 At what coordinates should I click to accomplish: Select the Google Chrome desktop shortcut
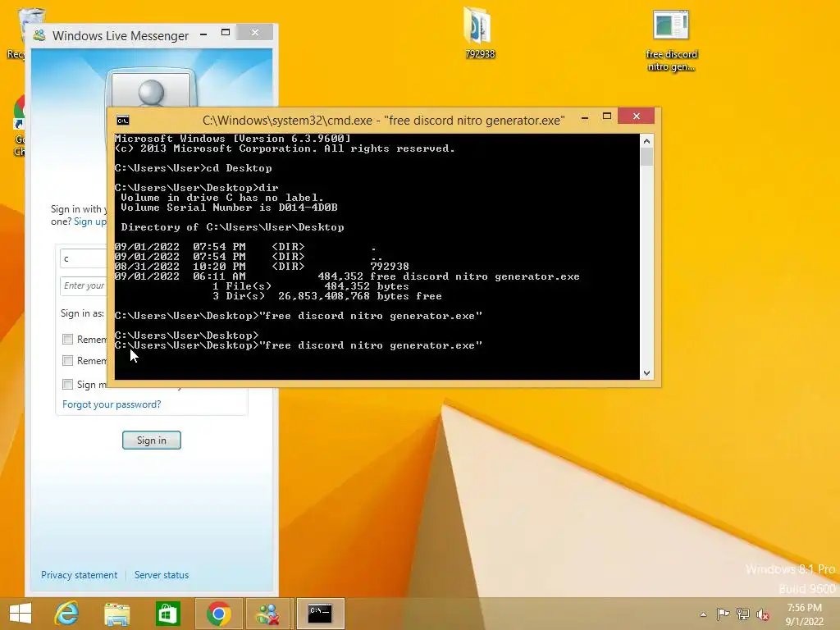(x=19, y=126)
